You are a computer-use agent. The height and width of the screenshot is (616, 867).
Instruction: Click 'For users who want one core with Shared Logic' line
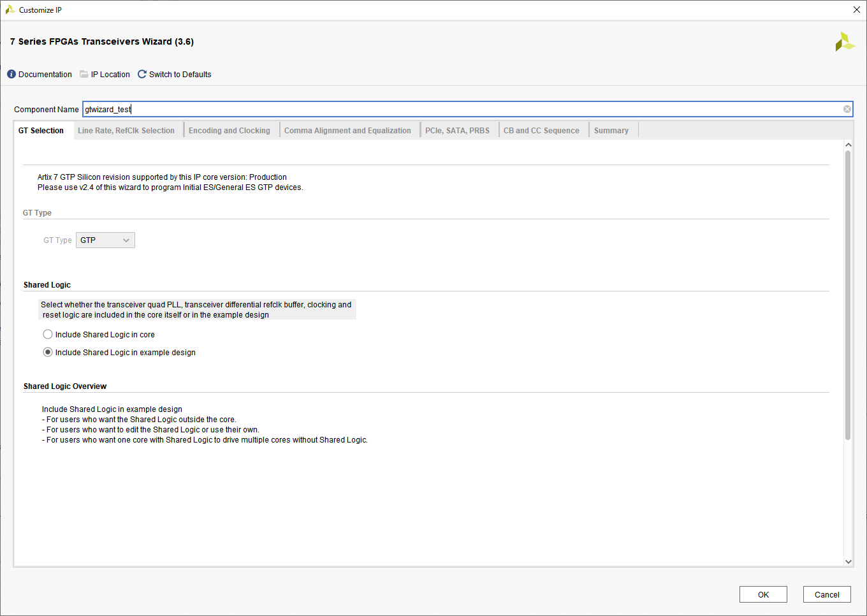[x=205, y=440]
